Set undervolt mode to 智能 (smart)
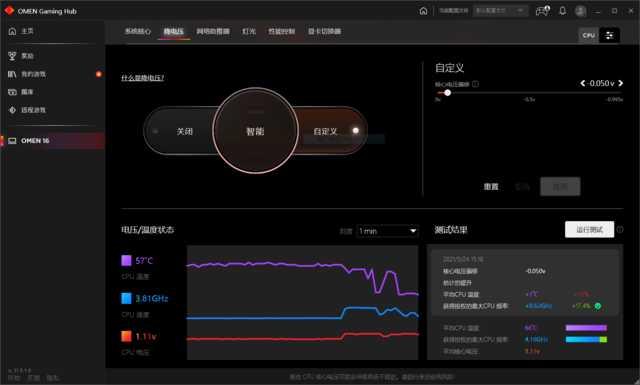This screenshot has height=385, width=640. 255,131
